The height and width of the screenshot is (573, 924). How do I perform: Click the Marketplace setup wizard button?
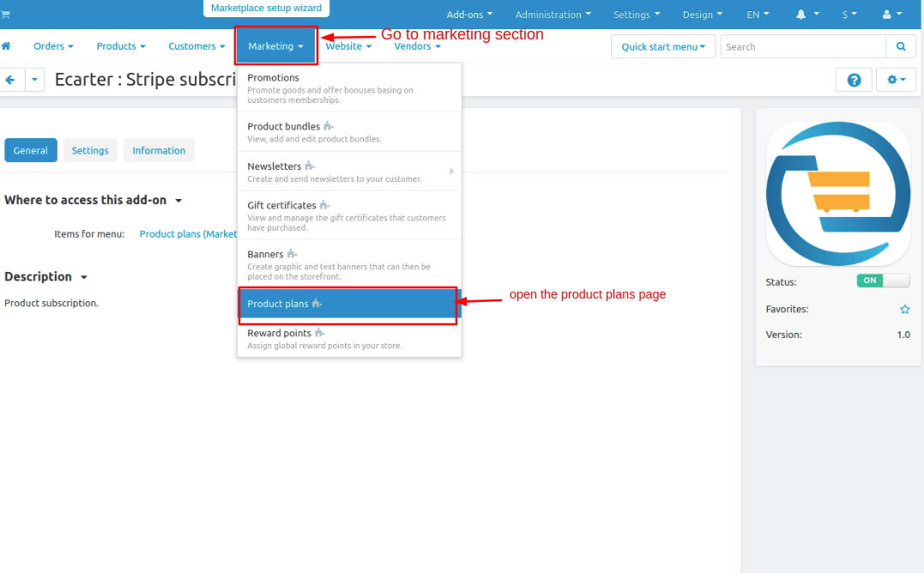266,9
